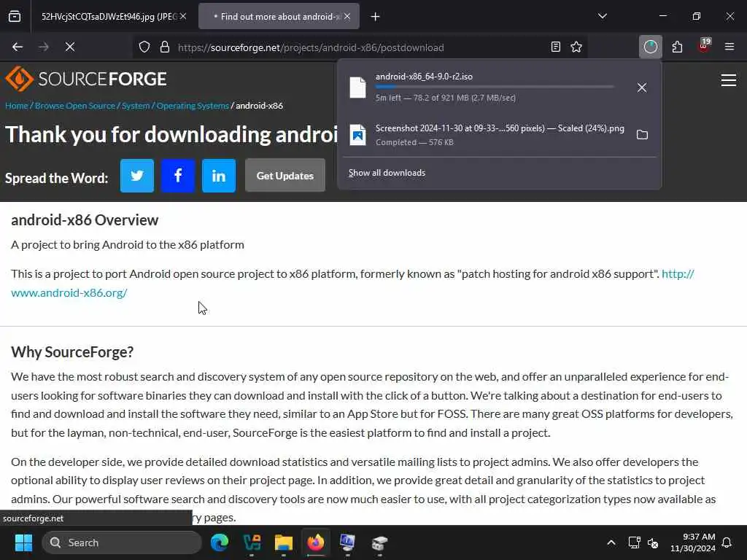
Task: Show site security padlock info
Action: coord(165,47)
